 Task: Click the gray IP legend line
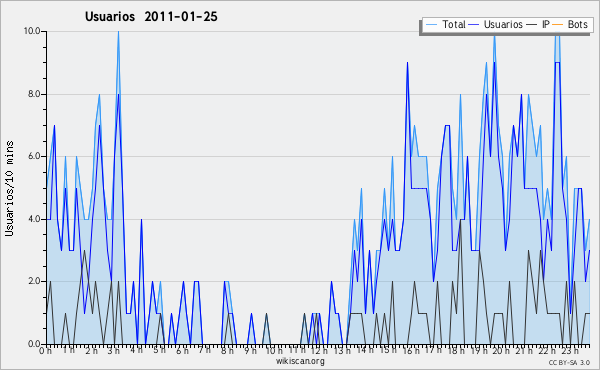tap(532, 25)
